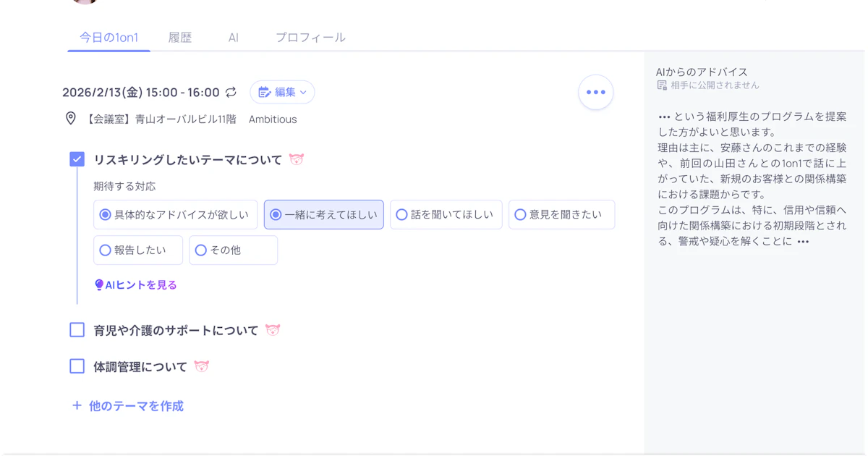
Task: Click the location pin icon
Action: click(x=71, y=119)
